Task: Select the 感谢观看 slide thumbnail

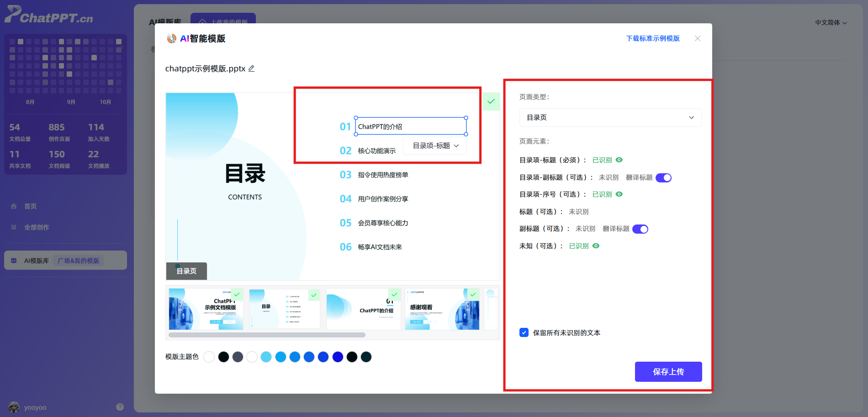Action: point(441,309)
